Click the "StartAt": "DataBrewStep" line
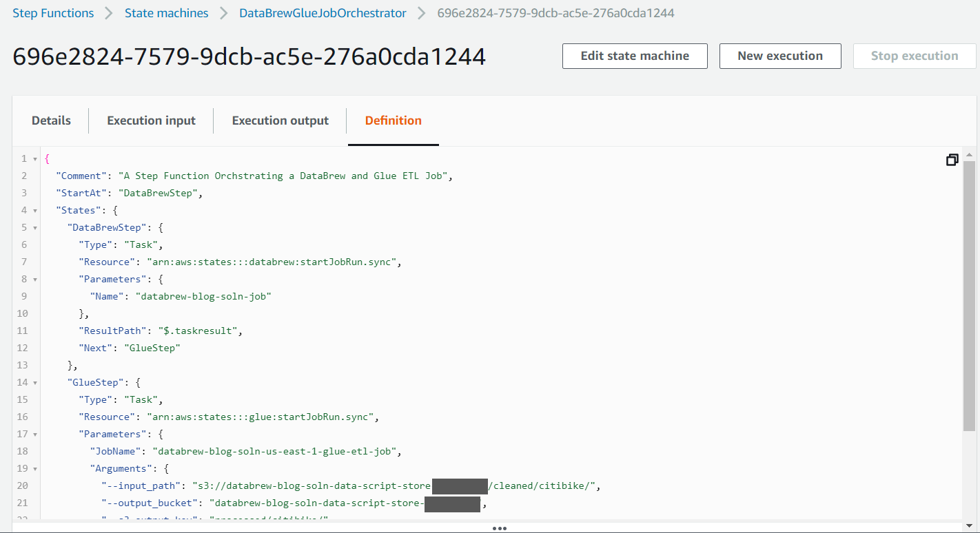Viewport: 980px width, 533px height. pyautogui.click(x=130, y=193)
